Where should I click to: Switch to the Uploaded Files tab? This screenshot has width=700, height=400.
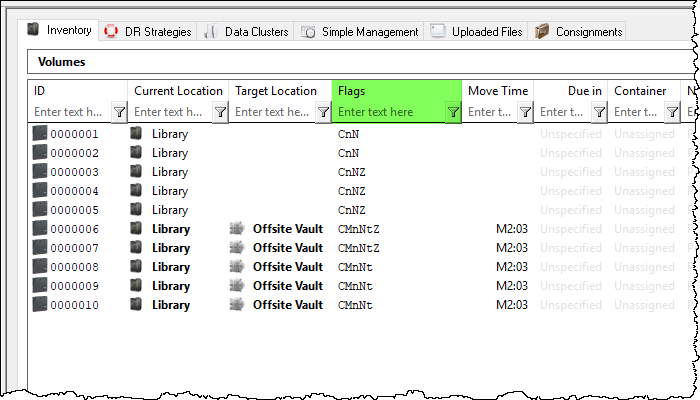pos(476,32)
